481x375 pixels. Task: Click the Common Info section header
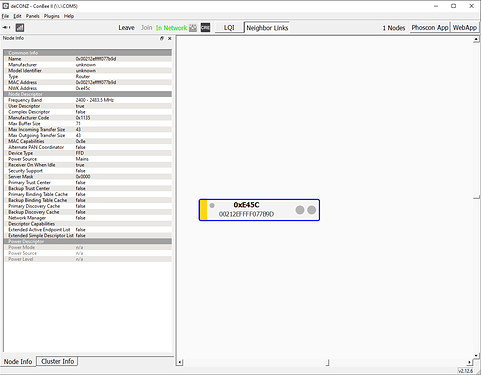(88, 53)
